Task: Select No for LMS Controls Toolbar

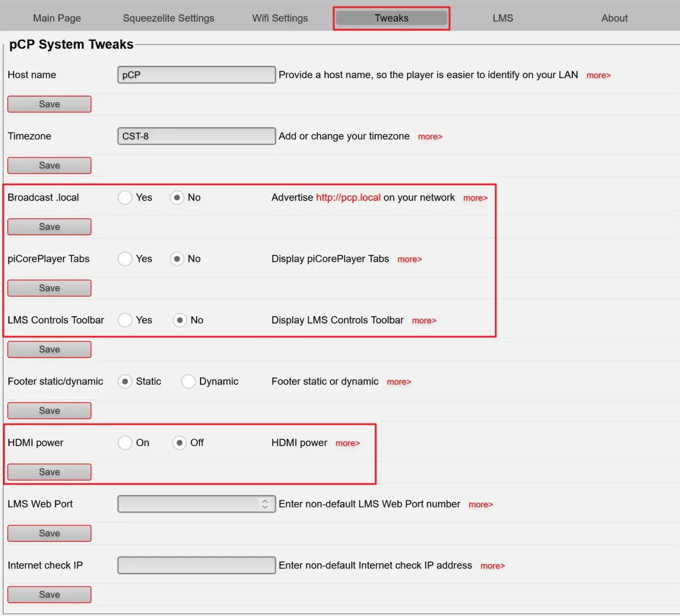Action: click(x=180, y=320)
